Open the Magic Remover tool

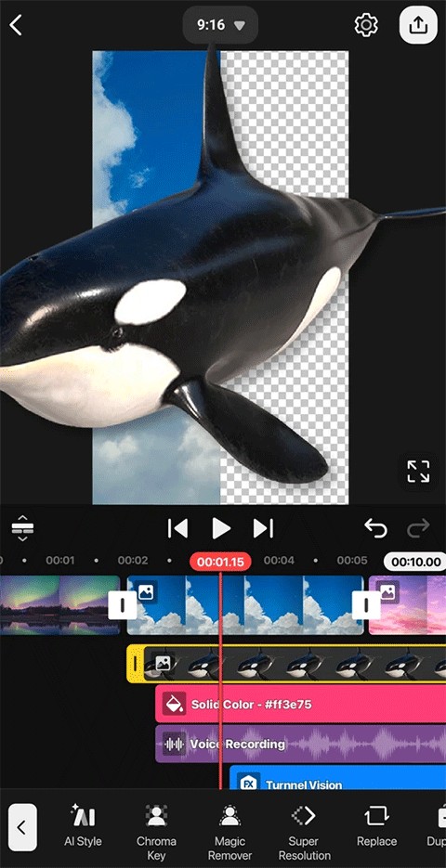click(230, 832)
